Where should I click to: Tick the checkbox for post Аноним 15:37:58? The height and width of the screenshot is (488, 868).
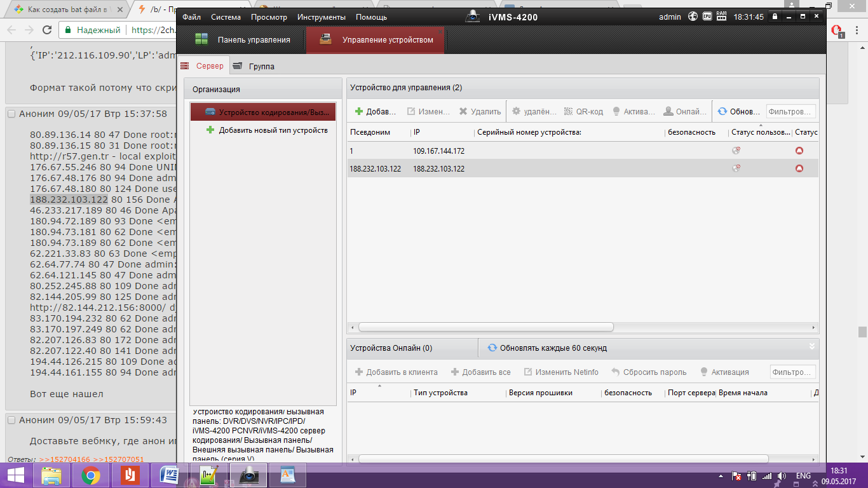click(11, 114)
